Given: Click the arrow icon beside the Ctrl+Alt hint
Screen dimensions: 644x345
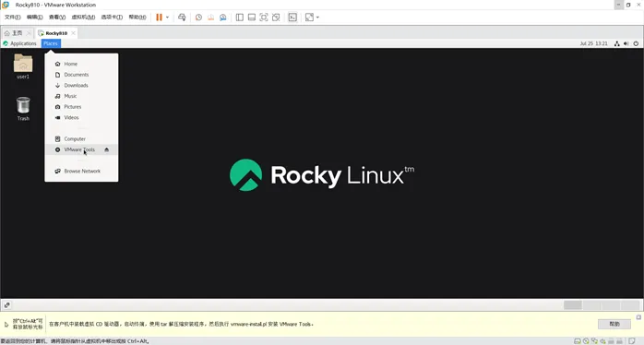Looking at the screenshot, I should pyautogui.click(x=6, y=324).
